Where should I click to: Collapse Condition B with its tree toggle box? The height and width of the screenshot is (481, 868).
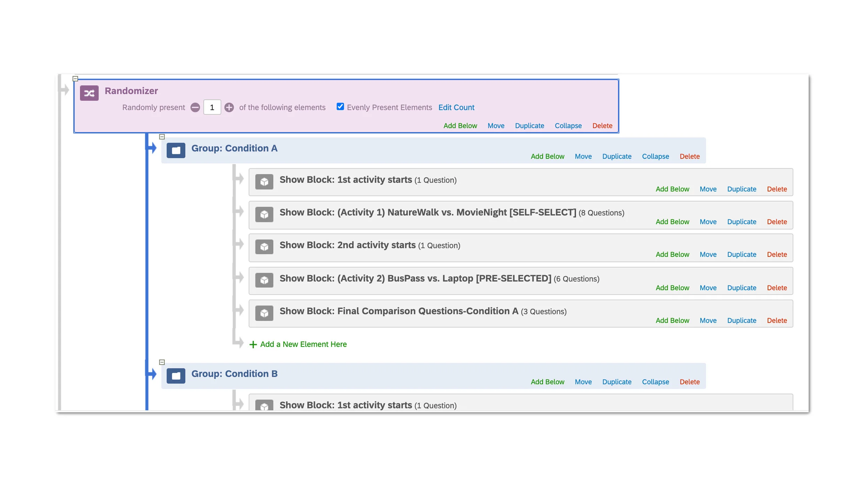[x=162, y=362]
